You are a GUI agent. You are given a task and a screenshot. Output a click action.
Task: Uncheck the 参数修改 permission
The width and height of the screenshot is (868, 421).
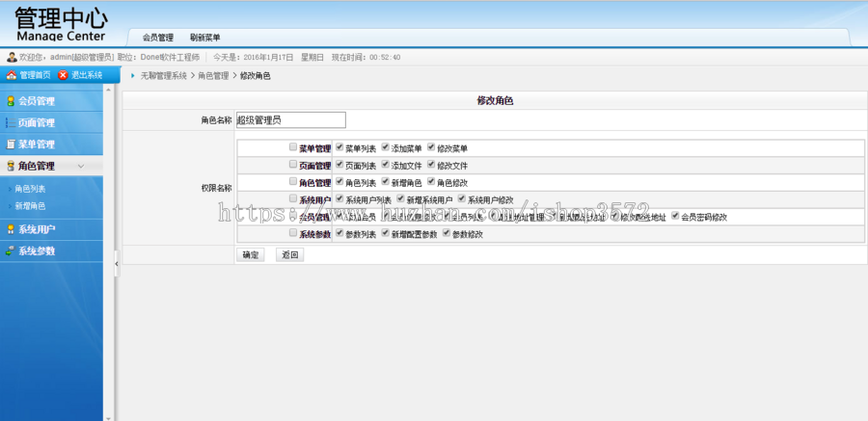pos(447,233)
